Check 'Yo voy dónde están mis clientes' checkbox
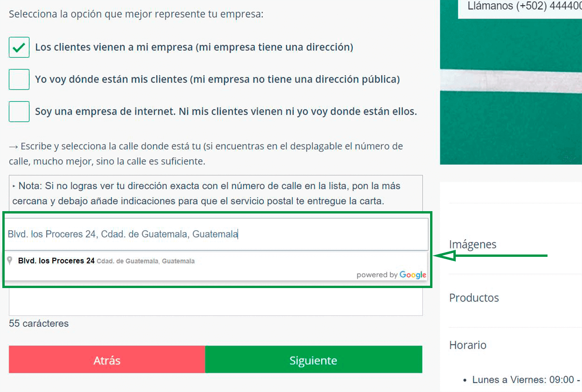 point(19,79)
